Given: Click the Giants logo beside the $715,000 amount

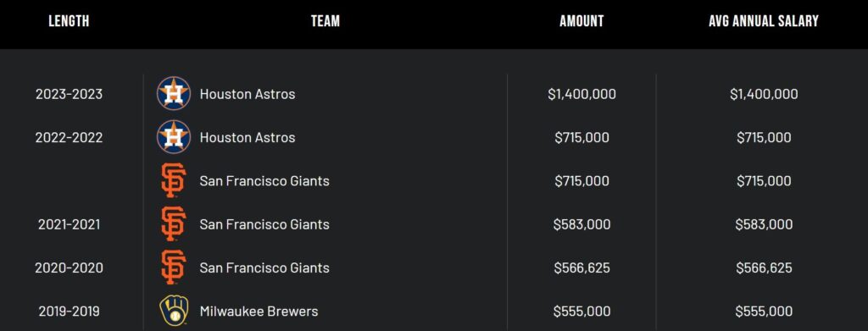Looking at the screenshot, I should pyautogui.click(x=174, y=180).
